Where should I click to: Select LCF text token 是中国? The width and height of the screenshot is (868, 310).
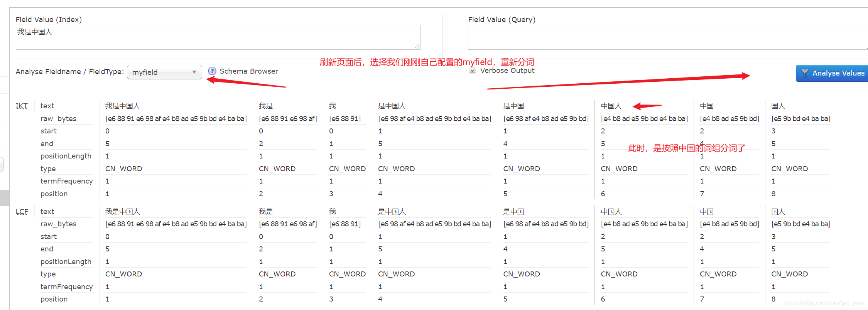[514, 212]
